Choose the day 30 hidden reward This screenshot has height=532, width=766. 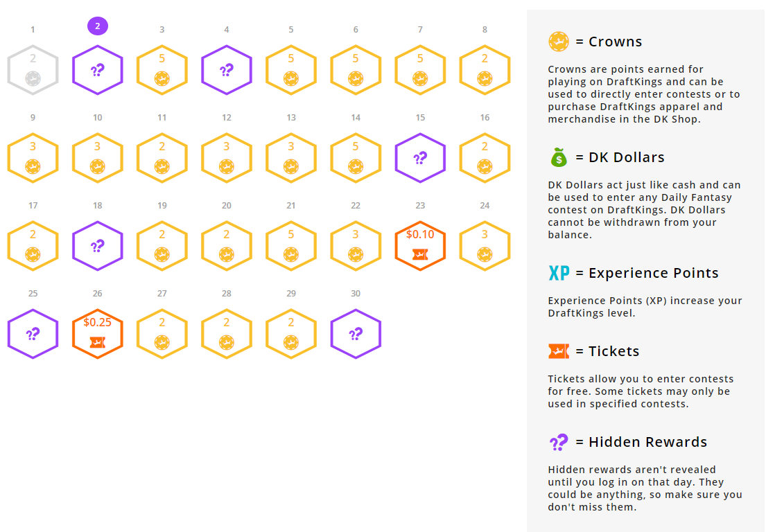(356, 333)
